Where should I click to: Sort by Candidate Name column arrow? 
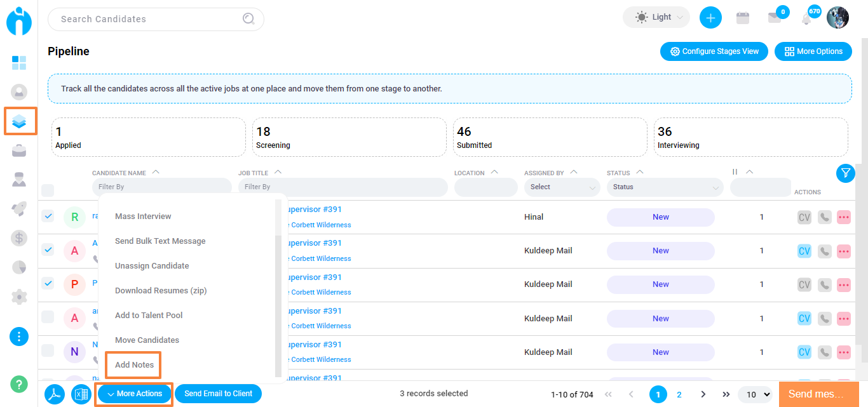pos(156,172)
